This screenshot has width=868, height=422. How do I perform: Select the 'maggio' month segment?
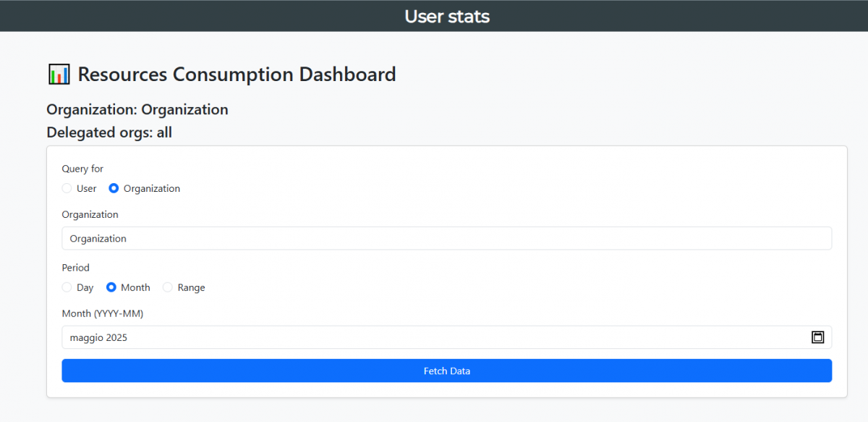coord(86,337)
